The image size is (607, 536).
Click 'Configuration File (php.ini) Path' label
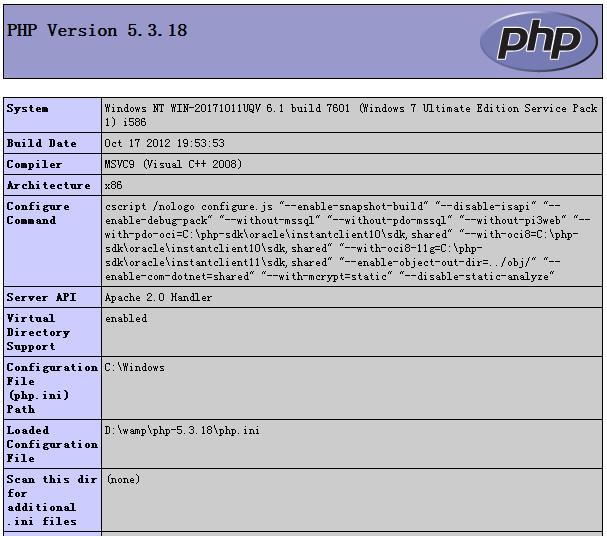coord(52,388)
